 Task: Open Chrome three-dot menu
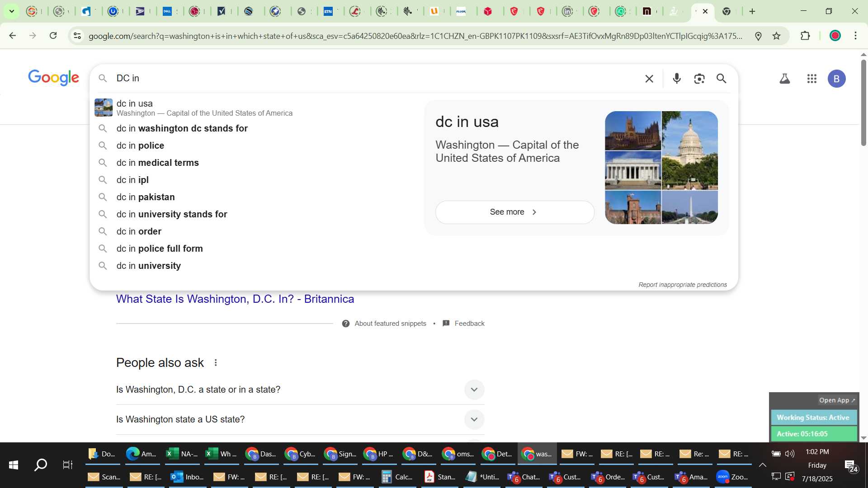click(x=855, y=36)
